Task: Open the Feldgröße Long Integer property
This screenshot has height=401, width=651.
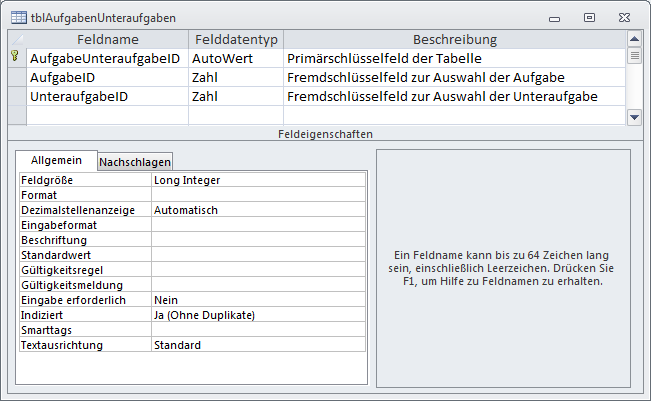Action: pyautogui.click(x=258, y=180)
